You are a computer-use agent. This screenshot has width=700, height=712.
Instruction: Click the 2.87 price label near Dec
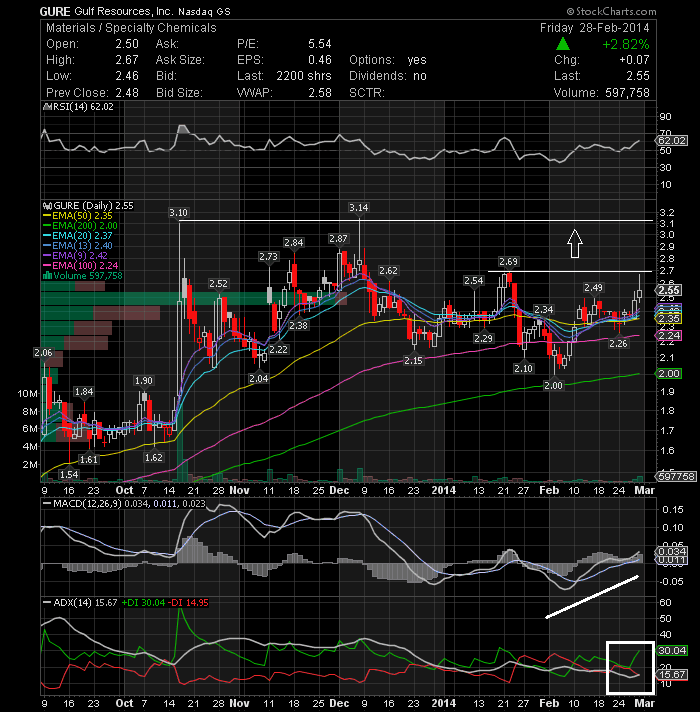point(338,239)
